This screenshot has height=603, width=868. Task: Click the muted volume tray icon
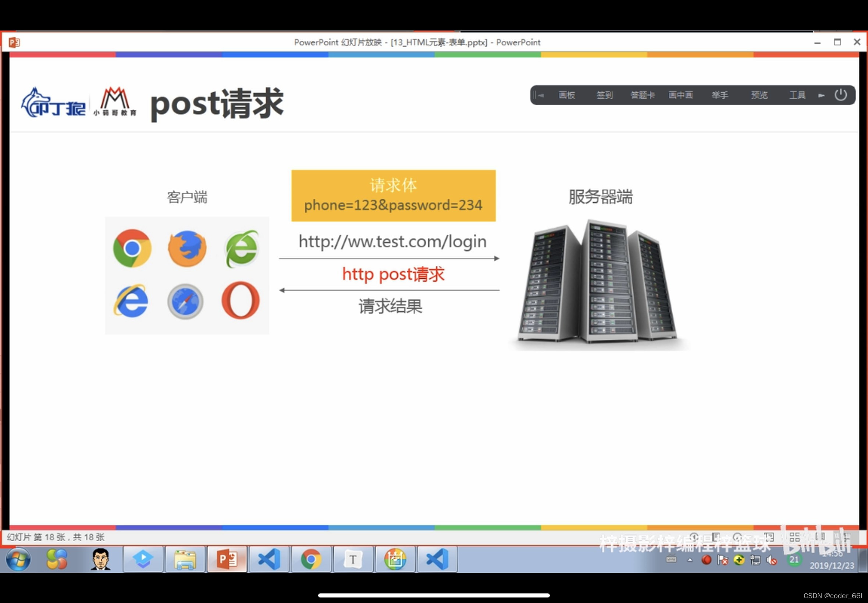coord(771,561)
